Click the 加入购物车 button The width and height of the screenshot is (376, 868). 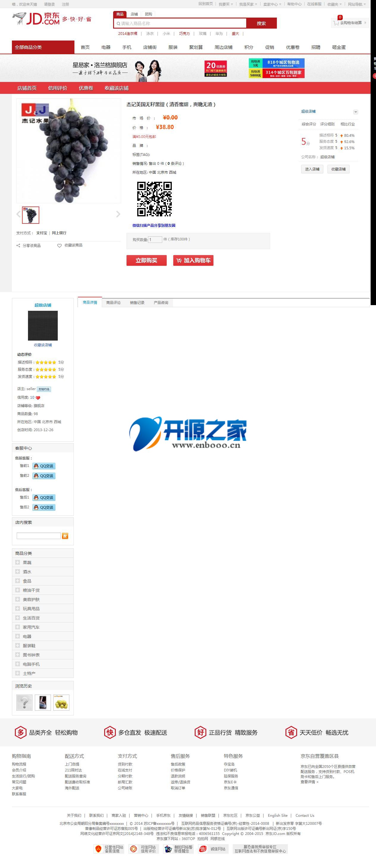point(193,260)
